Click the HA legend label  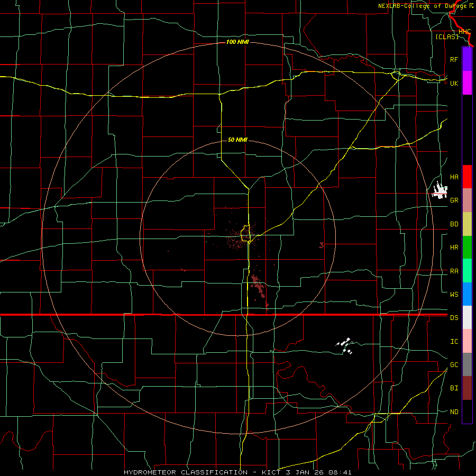454,177
